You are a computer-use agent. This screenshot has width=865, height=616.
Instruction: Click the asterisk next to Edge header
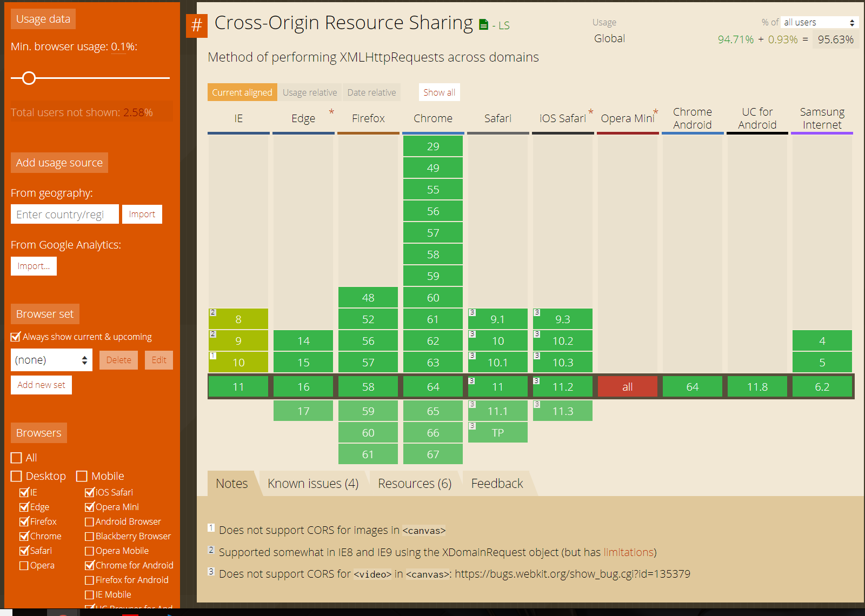pos(331,112)
